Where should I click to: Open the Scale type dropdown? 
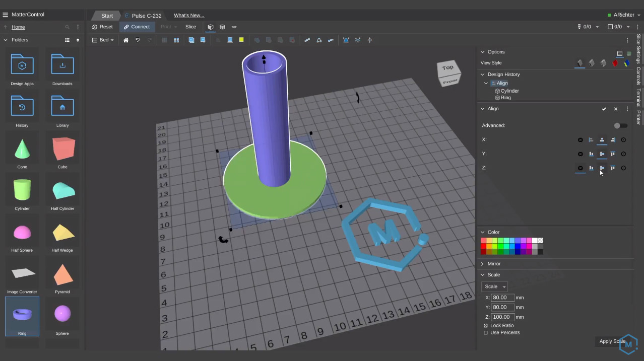[x=494, y=286]
